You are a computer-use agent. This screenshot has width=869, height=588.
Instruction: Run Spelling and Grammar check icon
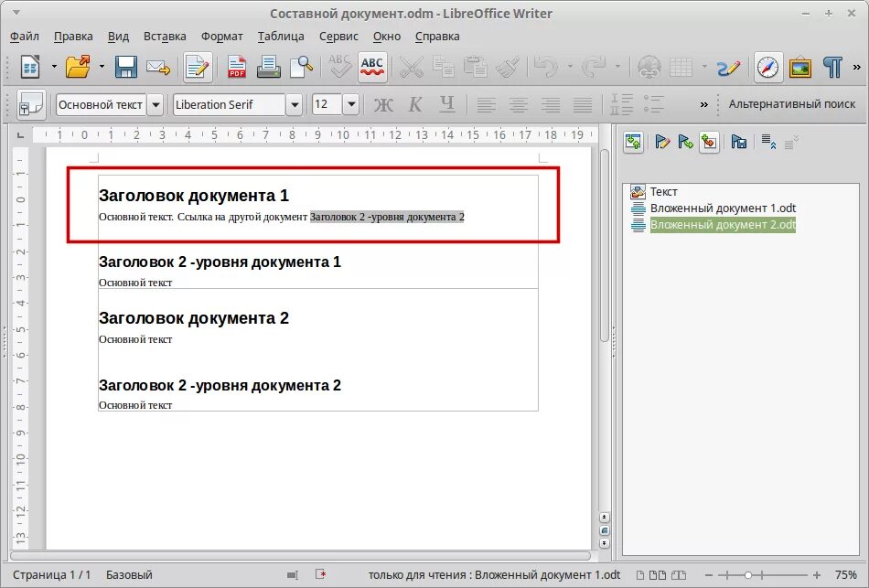[338, 67]
